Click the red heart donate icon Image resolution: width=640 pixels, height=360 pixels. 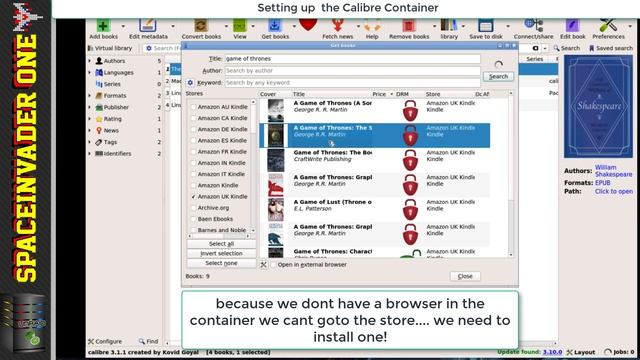[x=308, y=24]
